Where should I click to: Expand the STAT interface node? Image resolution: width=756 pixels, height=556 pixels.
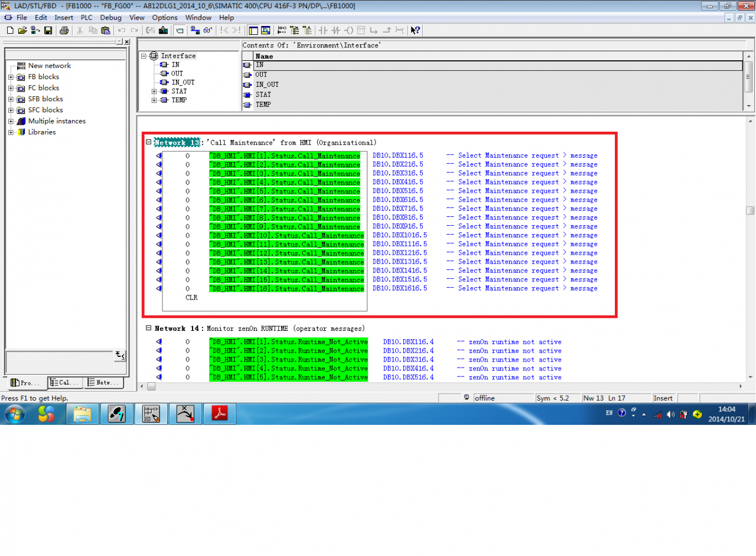[x=155, y=92]
